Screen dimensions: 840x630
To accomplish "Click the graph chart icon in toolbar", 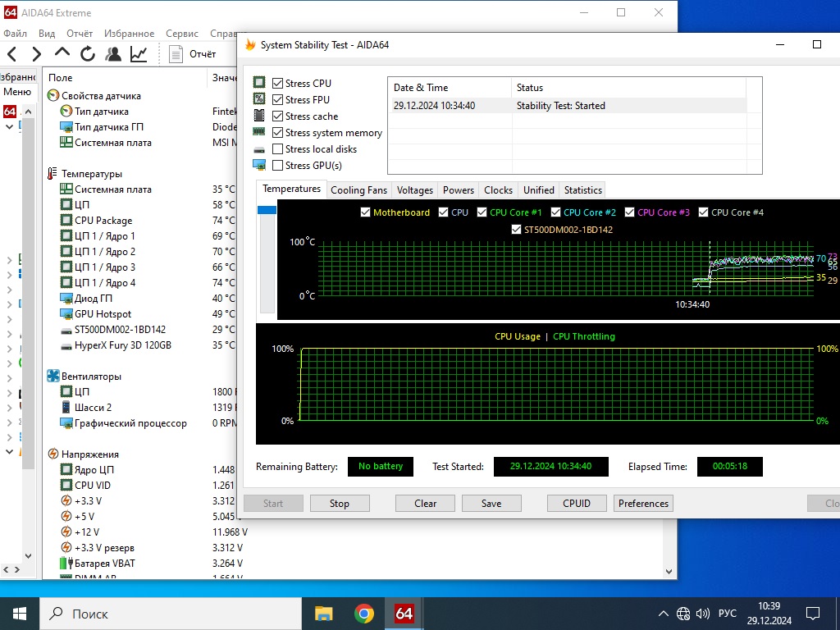I will coord(139,54).
